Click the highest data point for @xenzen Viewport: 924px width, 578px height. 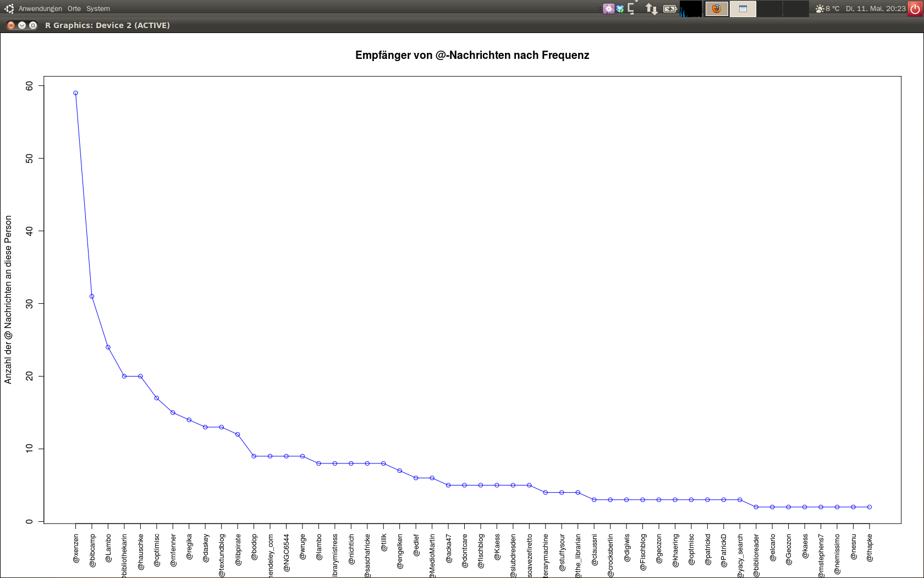[76, 93]
